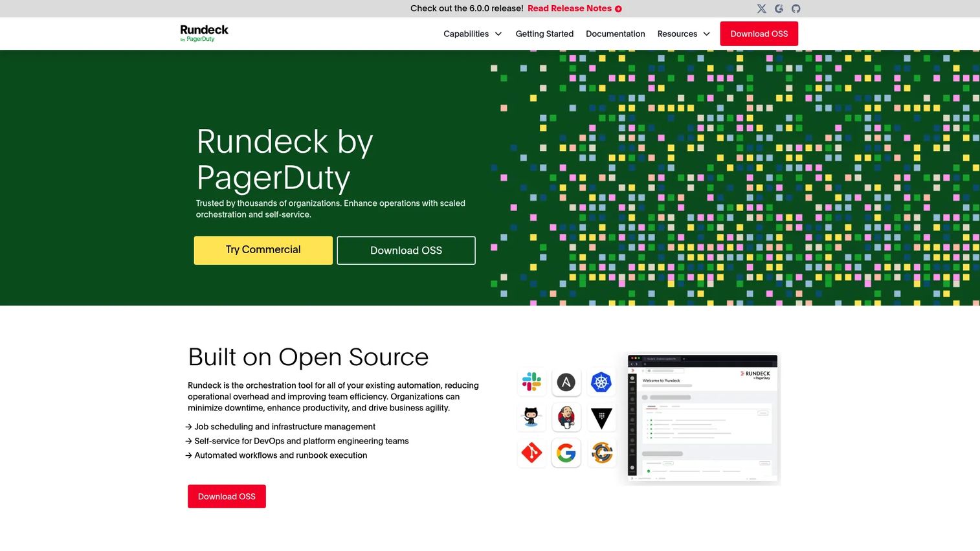Expand the Resources dropdown menu
The image size is (980, 551).
click(x=684, y=34)
